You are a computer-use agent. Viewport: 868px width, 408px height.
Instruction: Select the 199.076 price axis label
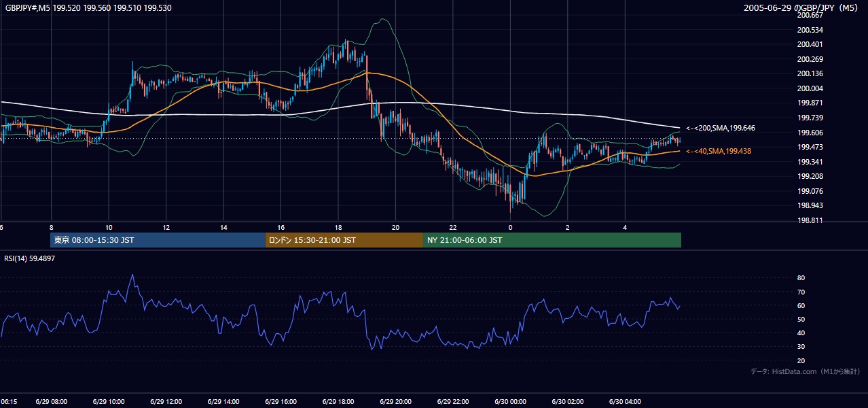[809, 191]
